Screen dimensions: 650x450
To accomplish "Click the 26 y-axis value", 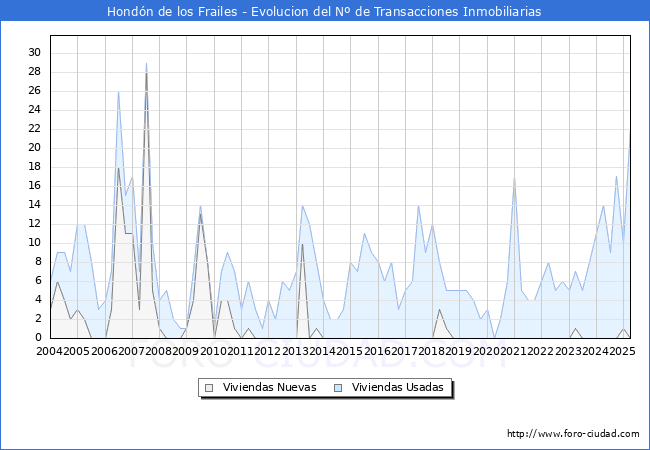I will pyautogui.click(x=35, y=91).
